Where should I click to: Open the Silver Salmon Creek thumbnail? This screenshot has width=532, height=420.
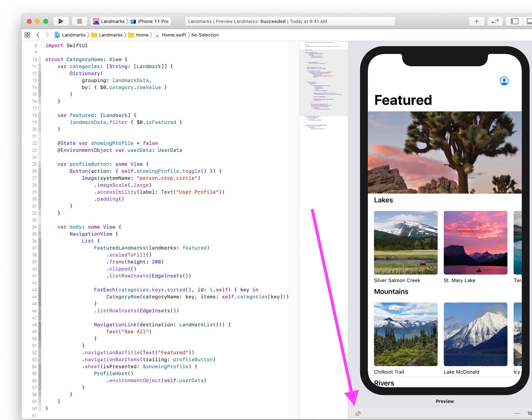click(x=405, y=243)
